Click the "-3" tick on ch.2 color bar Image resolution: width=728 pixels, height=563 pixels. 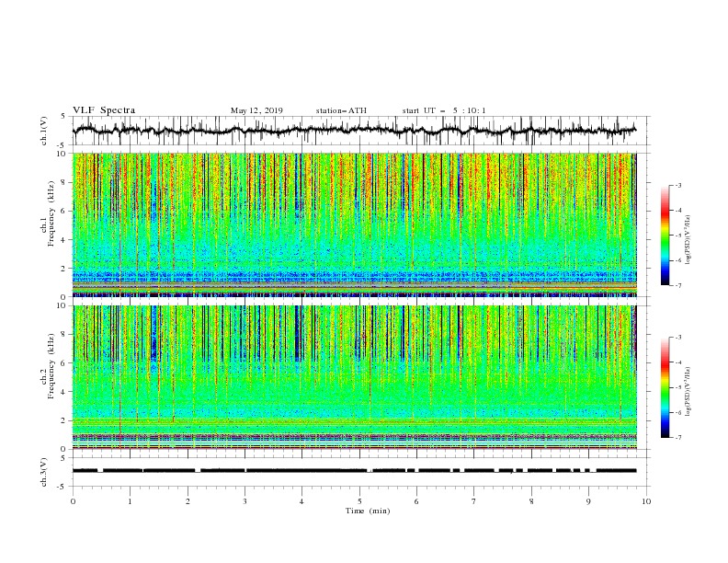(677, 338)
